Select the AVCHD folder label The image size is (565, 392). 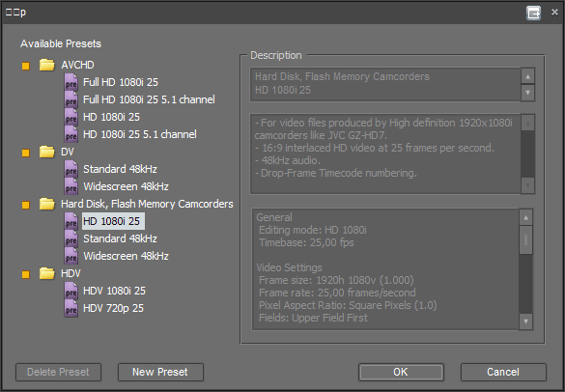(77, 65)
